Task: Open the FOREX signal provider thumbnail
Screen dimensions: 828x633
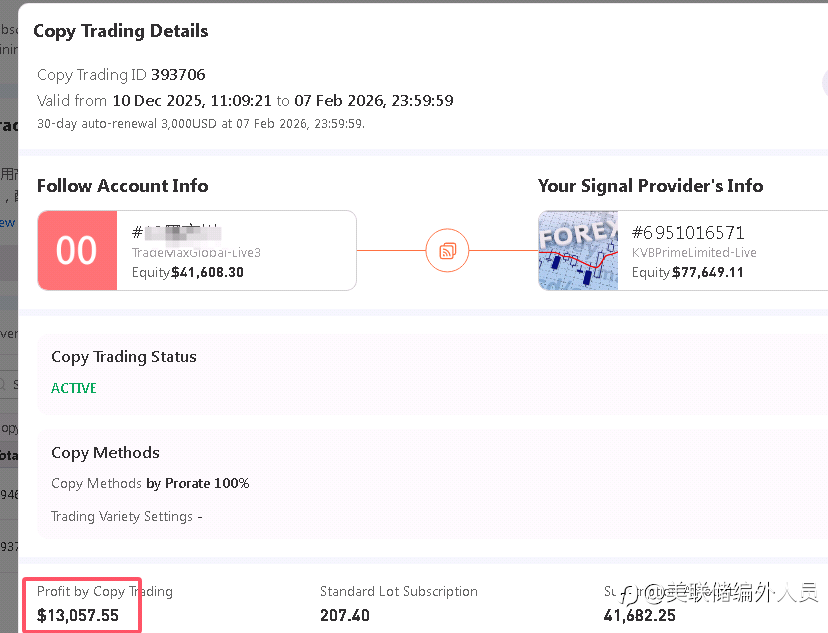Action: point(578,250)
